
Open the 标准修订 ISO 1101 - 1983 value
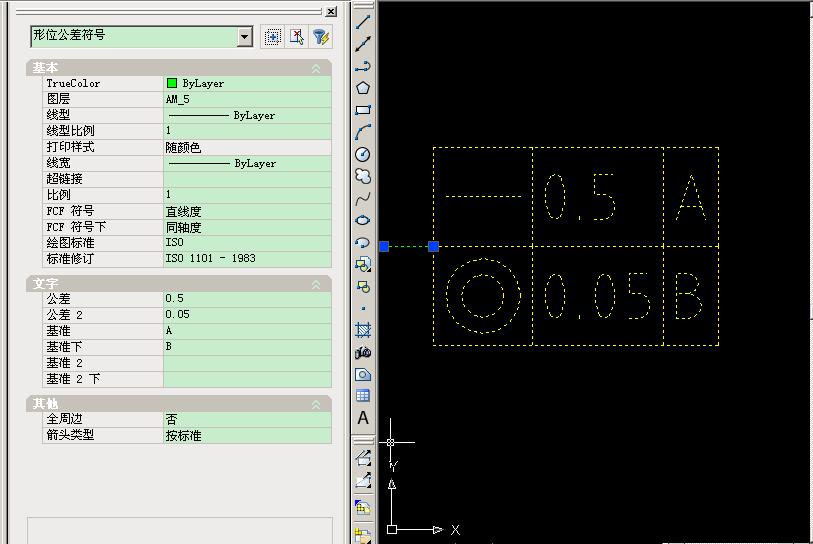tap(247, 259)
